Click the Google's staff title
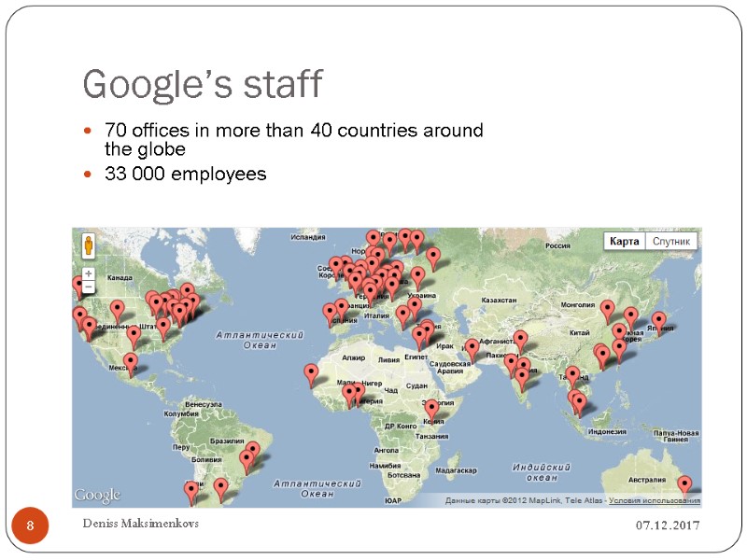This screenshot has height=560, width=747. pos(203,84)
